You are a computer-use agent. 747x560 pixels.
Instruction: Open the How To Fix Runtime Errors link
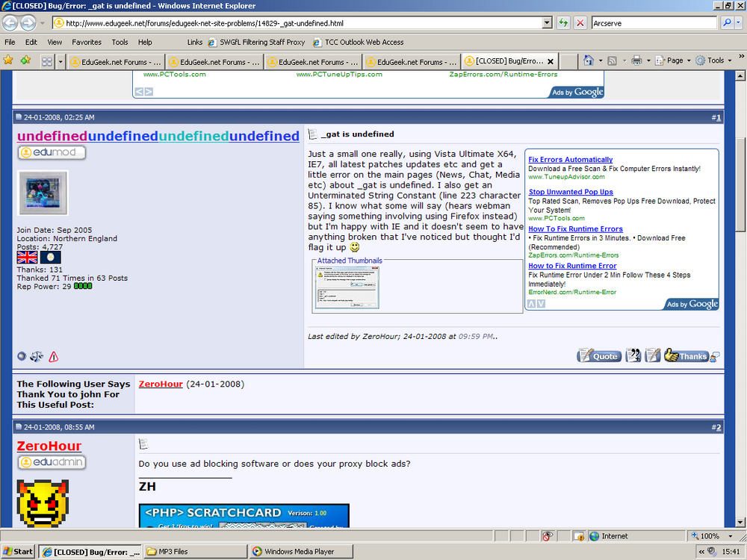point(575,229)
